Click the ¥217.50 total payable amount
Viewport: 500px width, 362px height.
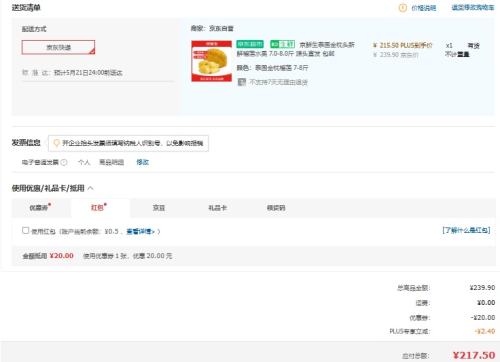[x=474, y=355]
